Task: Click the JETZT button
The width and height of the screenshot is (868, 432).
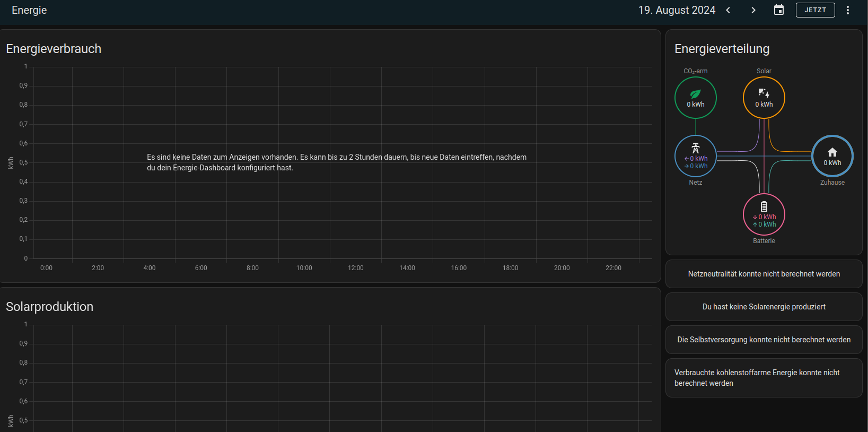Action: [x=816, y=10]
